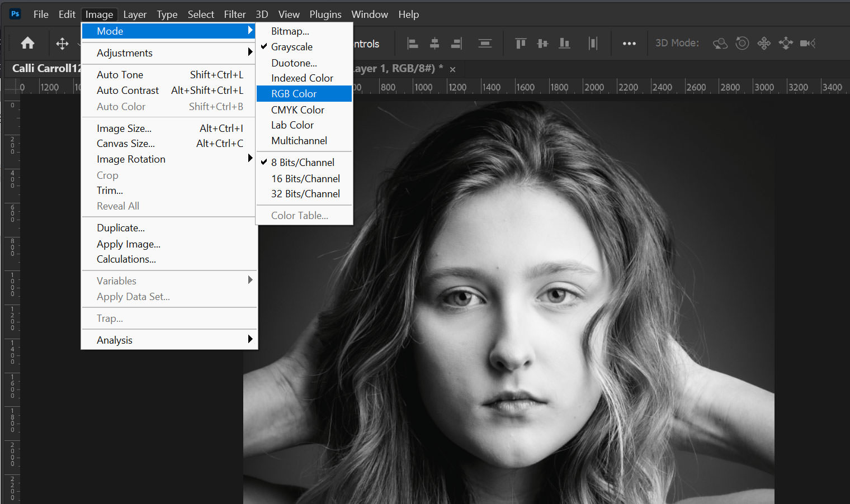Click the horizontal ruler at 2000
The image size is (850, 504).
[594, 87]
